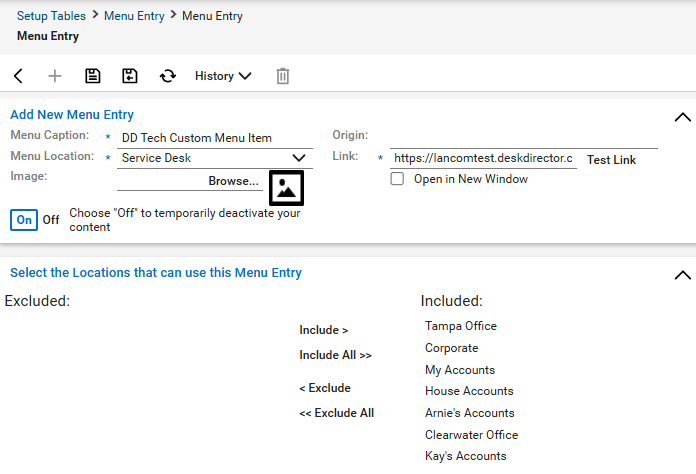
Task: Click into the Menu Caption input field
Action: coord(215,138)
